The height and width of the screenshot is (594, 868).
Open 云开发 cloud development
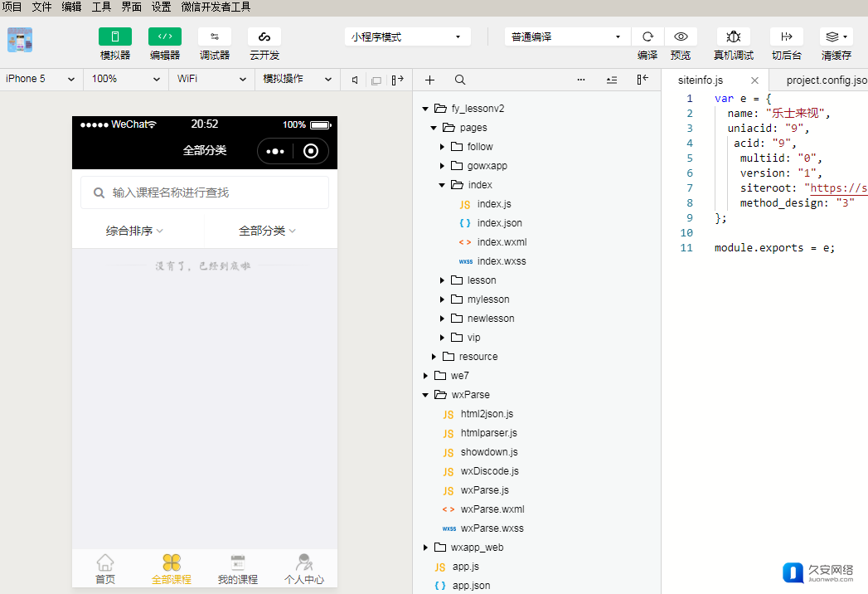point(264,37)
